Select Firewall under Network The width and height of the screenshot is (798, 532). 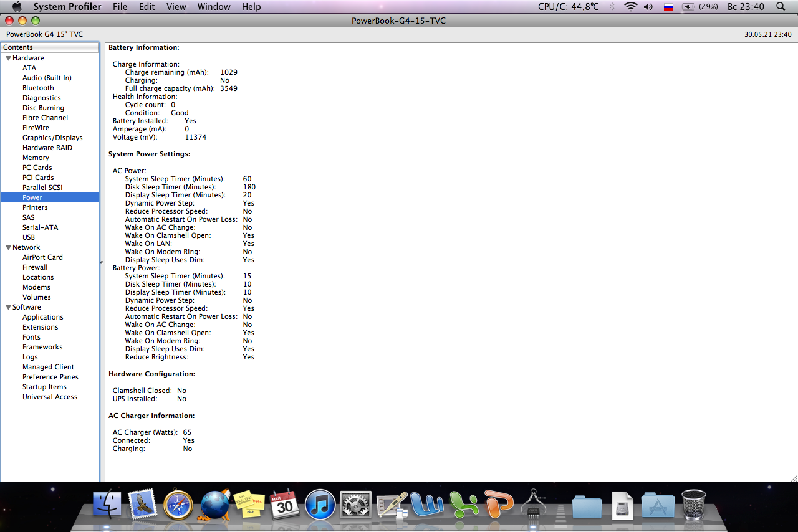click(49, 267)
